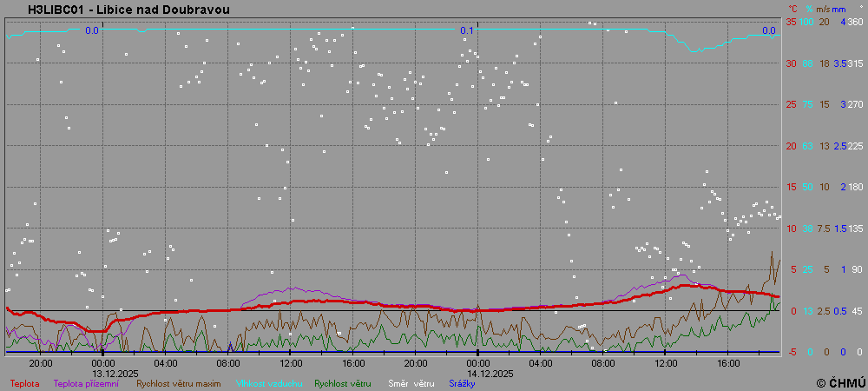
Task: Click the green Rychlost větru legend label
Action: pyautogui.click(x=343, y=383)
